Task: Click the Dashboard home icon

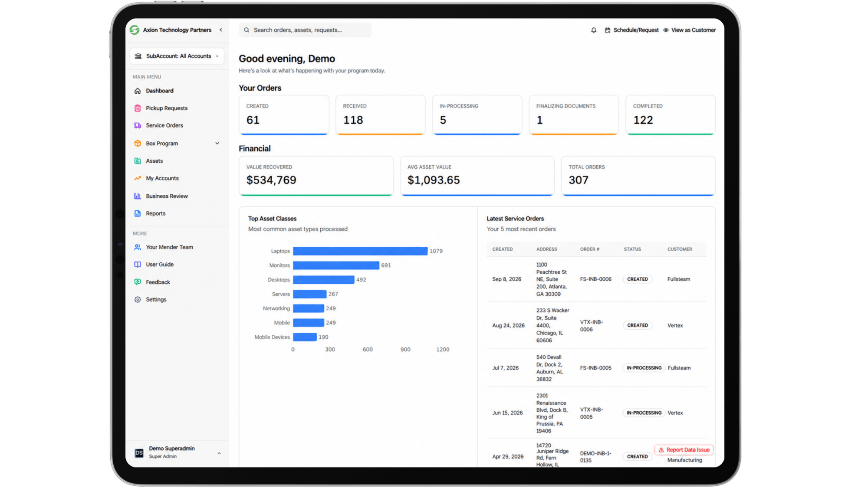Action: (x=138, y=91)
